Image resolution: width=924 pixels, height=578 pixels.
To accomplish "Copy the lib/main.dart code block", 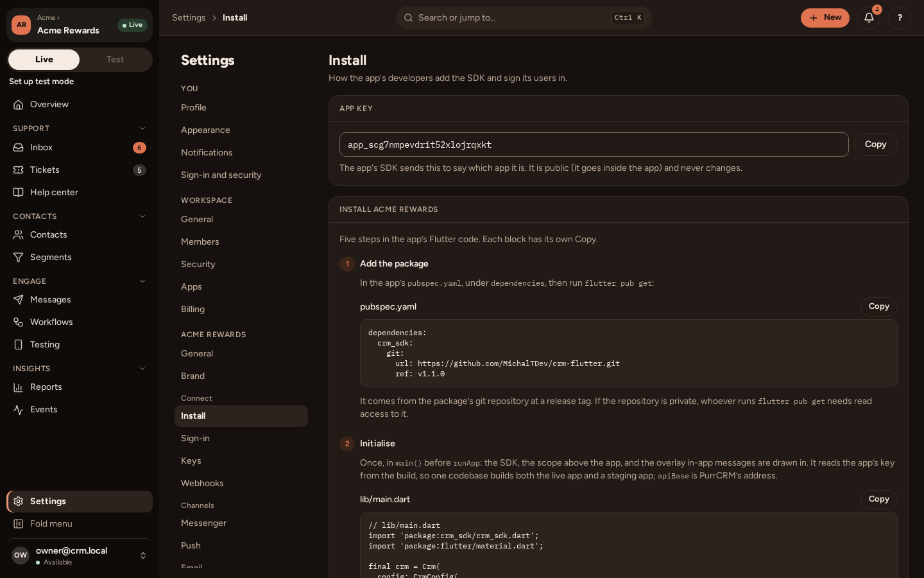I will point(878,500).
